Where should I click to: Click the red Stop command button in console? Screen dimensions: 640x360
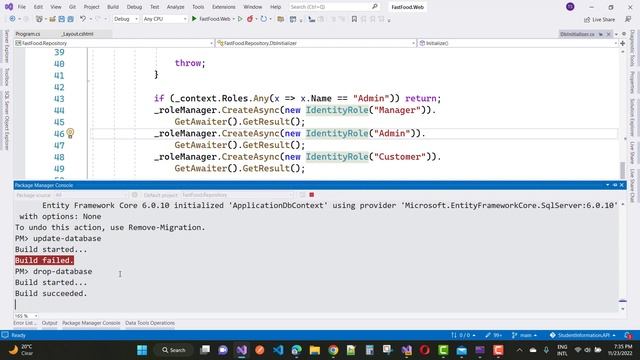[x=312, y=195]
